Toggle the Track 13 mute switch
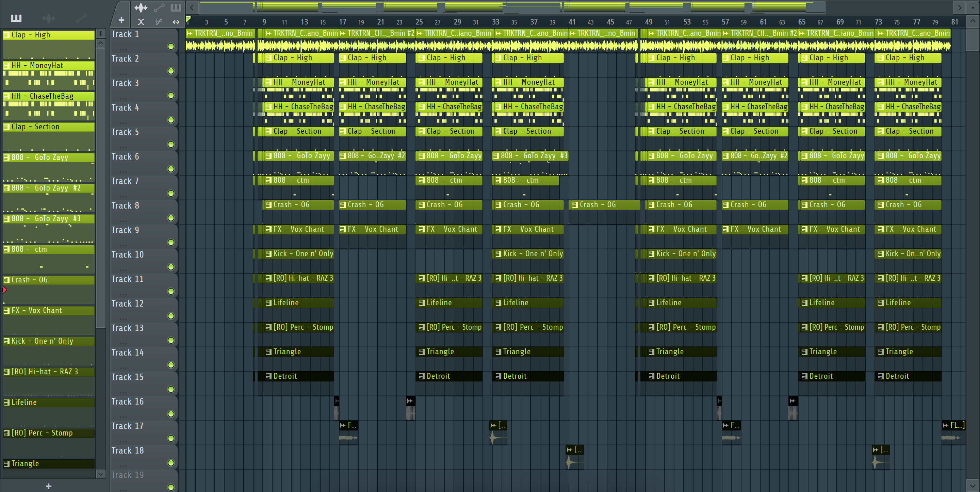 [x=171, y=341]
